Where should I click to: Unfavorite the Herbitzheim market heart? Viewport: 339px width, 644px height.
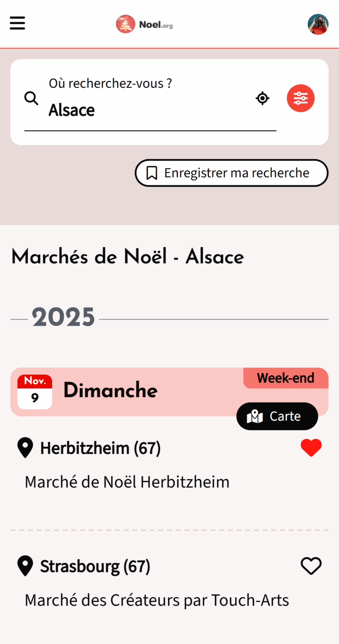(x=311, y=448)
